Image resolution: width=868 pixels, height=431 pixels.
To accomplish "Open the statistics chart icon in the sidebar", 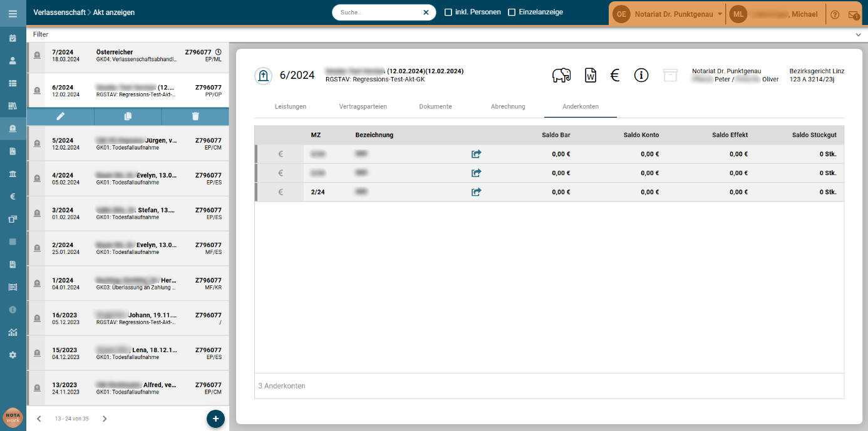I will click(13, 332).
